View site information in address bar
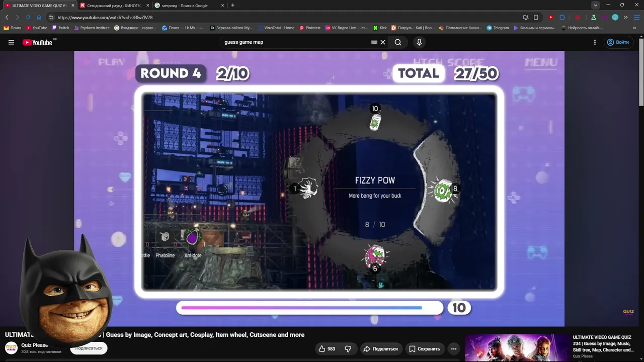This screenshot has width=644, height=362. 51,17
